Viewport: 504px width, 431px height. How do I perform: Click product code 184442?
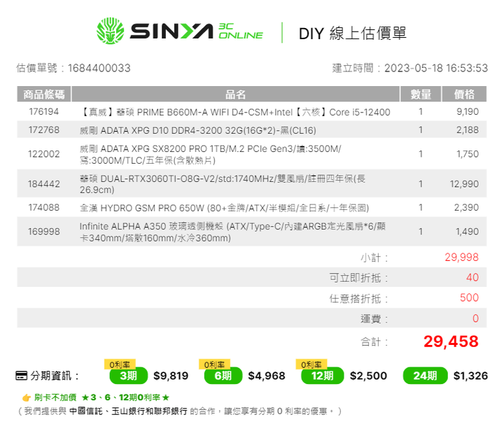point(44,184)
